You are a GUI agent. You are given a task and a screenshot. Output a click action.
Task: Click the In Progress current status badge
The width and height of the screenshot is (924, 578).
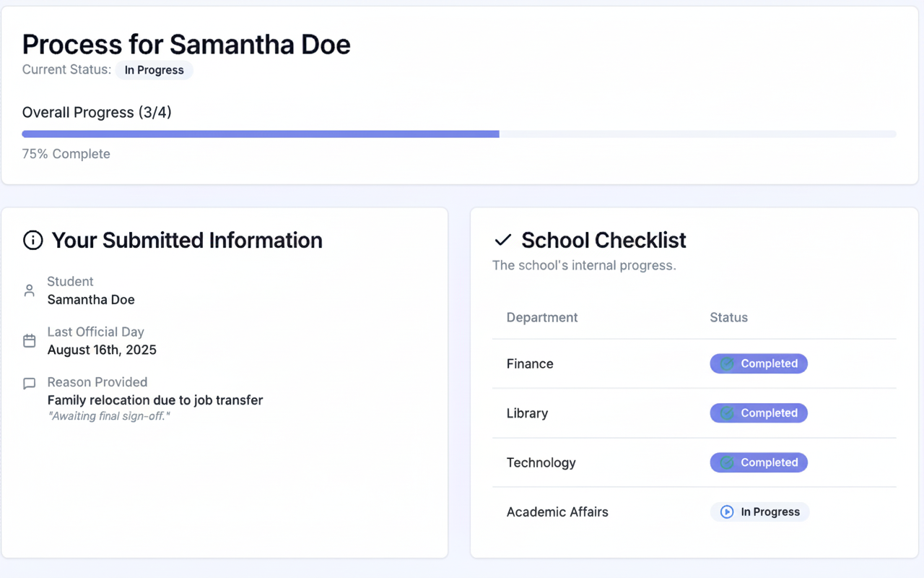(154, 71)
